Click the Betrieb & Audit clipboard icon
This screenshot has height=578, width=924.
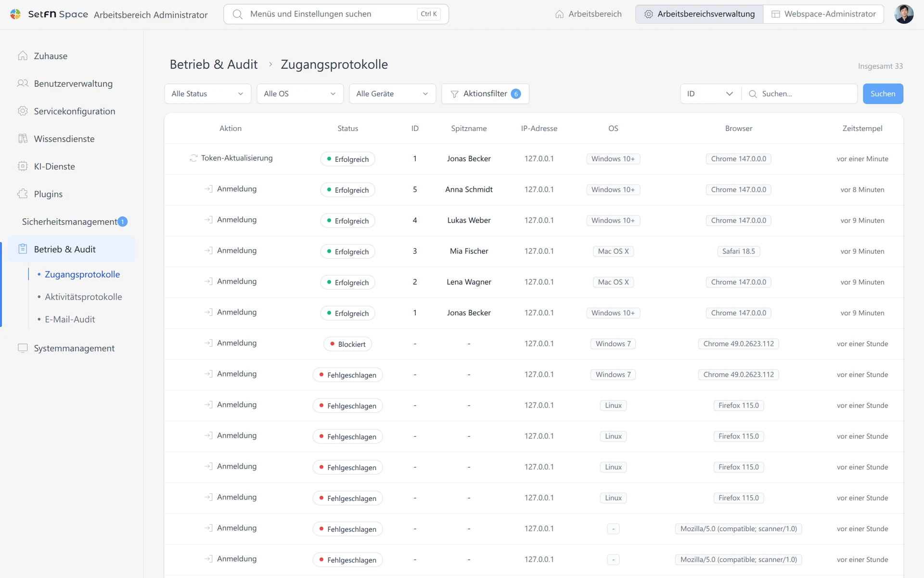click(23, 249)
